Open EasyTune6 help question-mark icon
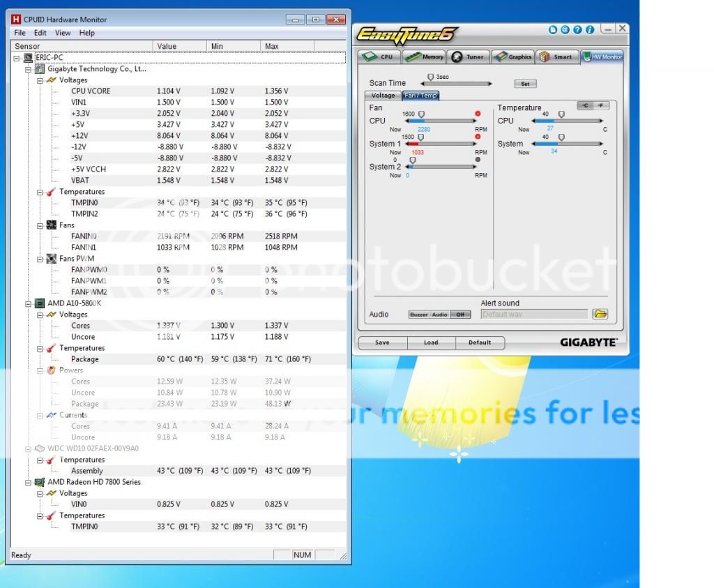Image resolution: width=714 pixels, height=588 pixels. [577, 29]
